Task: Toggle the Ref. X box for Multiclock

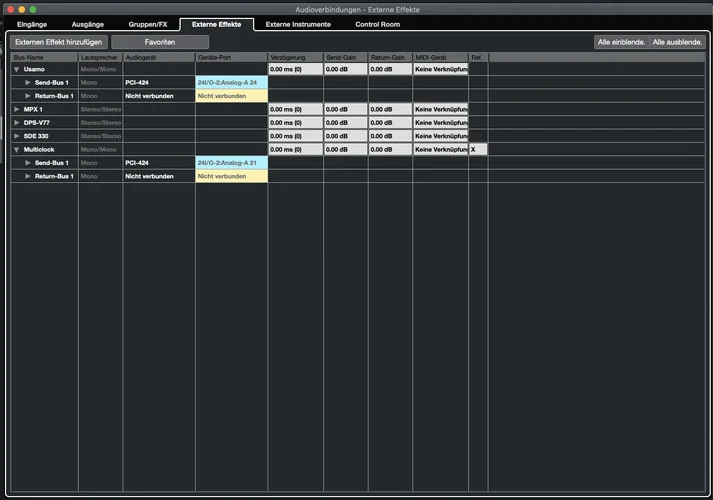Action: (x=478, y=149)
